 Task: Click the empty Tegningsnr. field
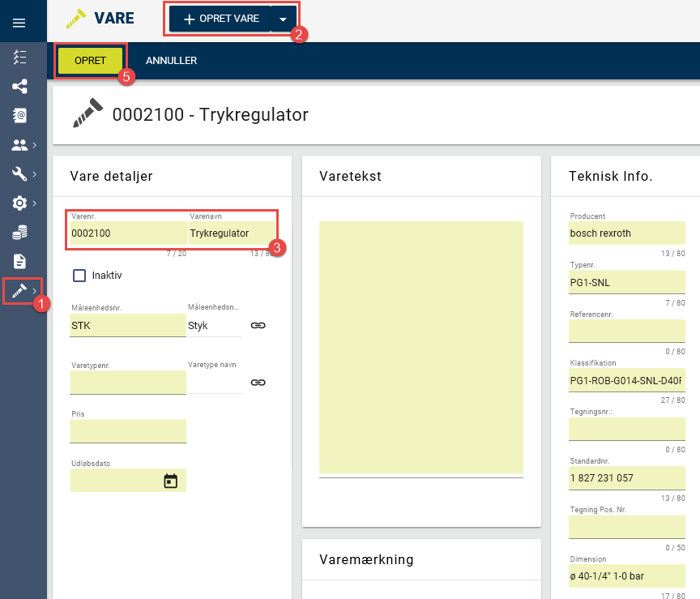(627, 429)
